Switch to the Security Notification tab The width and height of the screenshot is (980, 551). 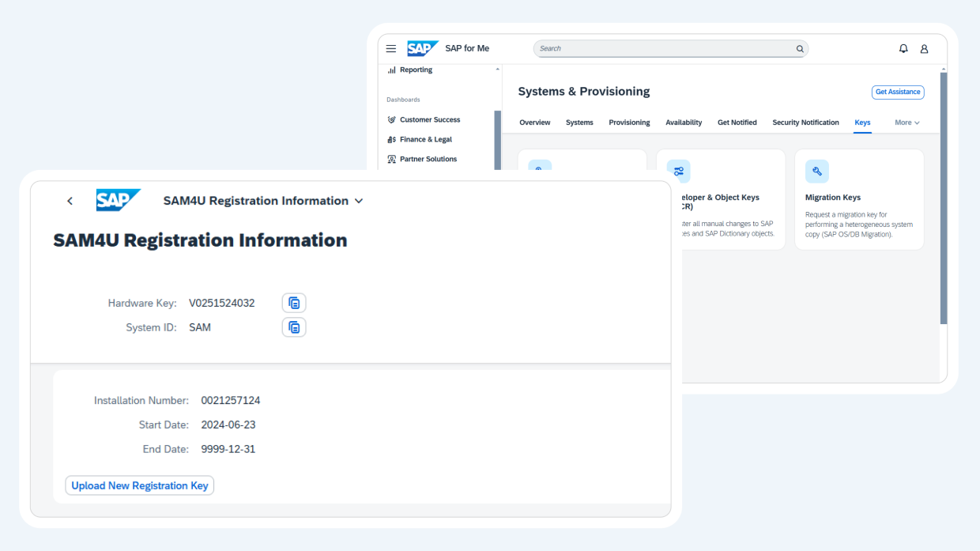tap(806, 123)
